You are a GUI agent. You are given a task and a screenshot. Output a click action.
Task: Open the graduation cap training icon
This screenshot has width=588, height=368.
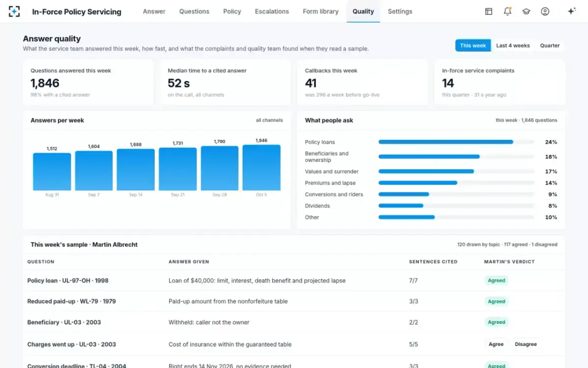click(x=526, y=11)
